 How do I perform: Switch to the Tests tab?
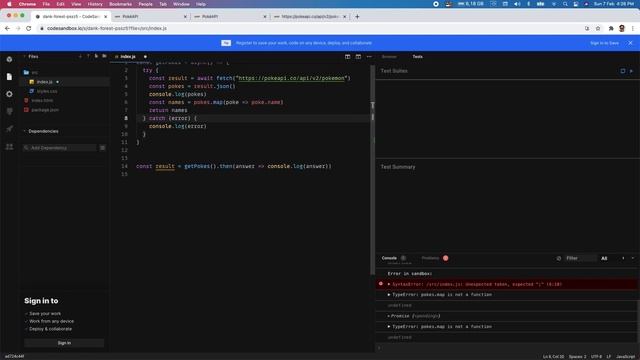point(418,57)
